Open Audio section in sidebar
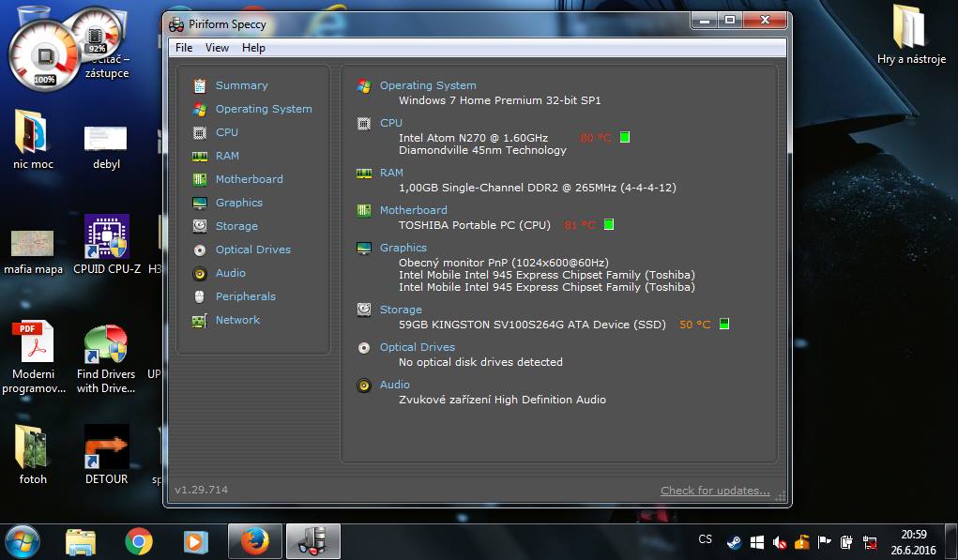The height and width of the screenshot is (560, 958). point(230,273)
